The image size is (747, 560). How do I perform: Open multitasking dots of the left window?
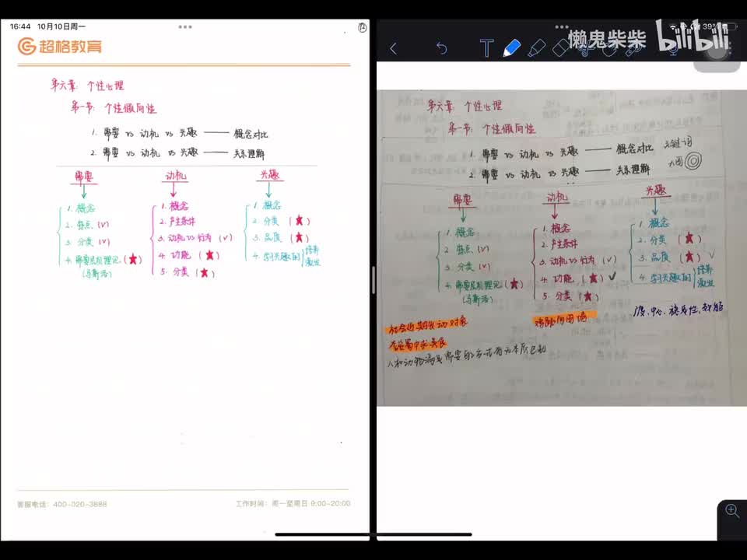pos(185,26)
